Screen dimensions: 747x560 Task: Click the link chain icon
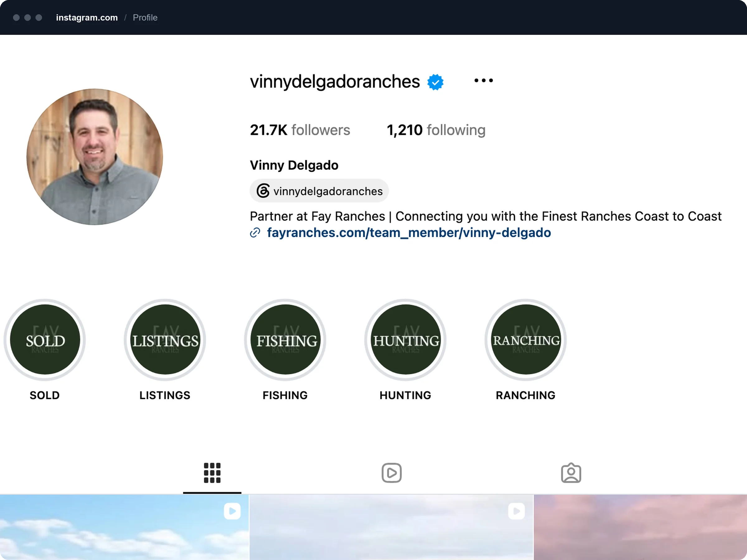pos(255,233)
